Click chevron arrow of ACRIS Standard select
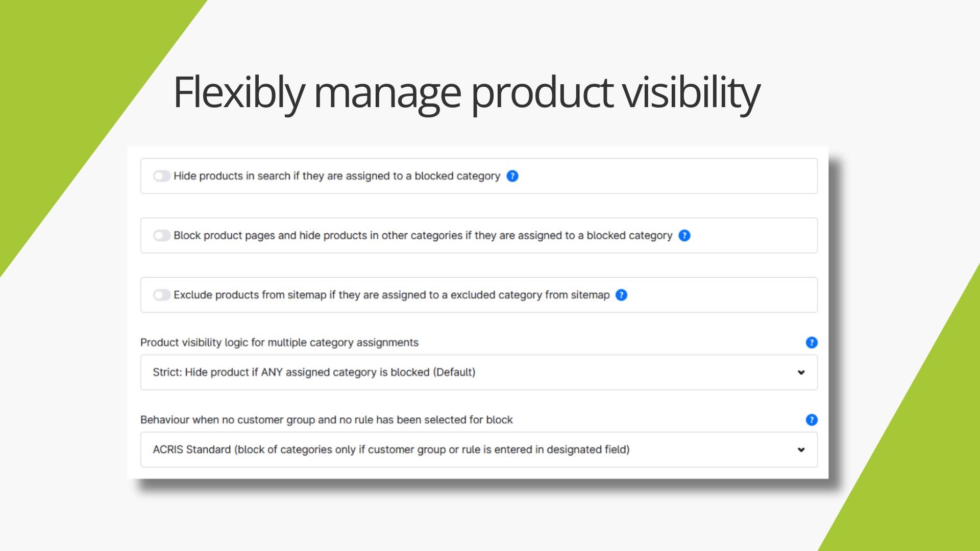Image resolution: width=980 pixels, height=551 pixels. point(801,450)
